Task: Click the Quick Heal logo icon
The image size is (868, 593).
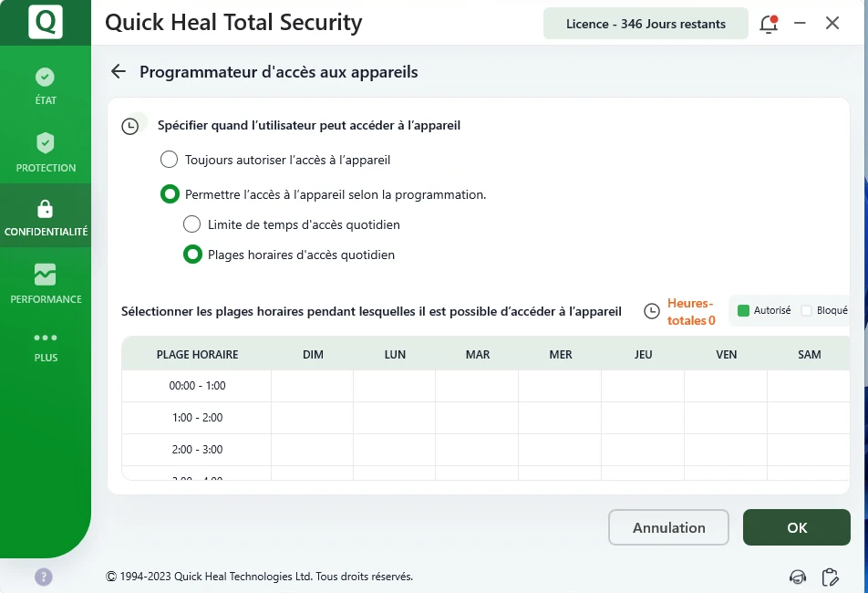Action: (x=46, y=22)
